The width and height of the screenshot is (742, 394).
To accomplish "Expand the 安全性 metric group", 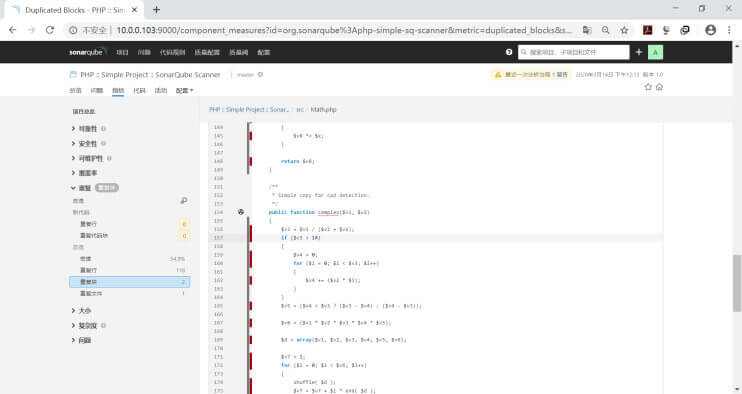I will pos(84,143).
